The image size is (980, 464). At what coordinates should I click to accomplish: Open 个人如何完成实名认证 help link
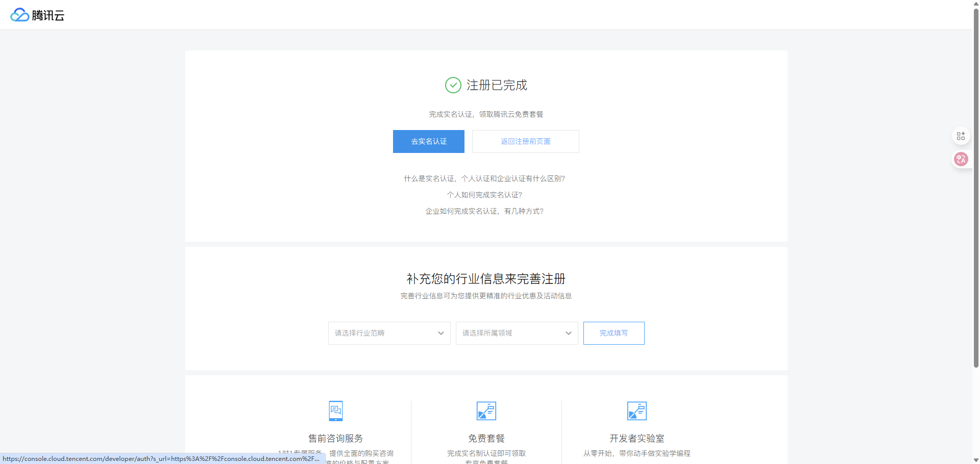point(484,195)
